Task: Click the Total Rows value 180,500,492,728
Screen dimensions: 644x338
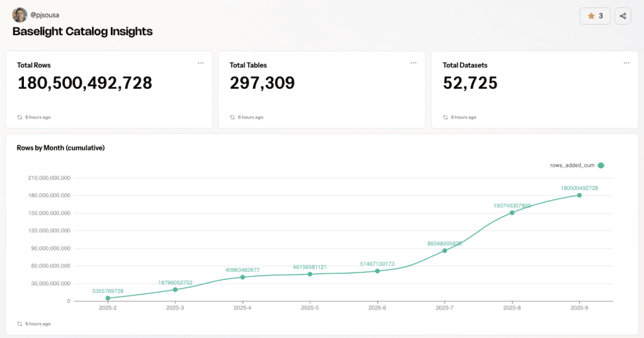Action: coord(85,83)
